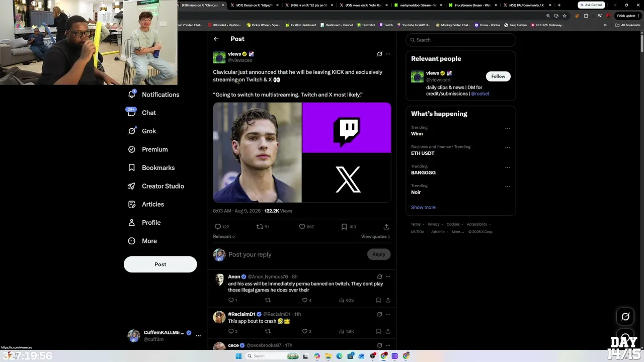The image size is (644, 362).
Task: Click the Finish update button in Chrome
Action: point(629,16)
